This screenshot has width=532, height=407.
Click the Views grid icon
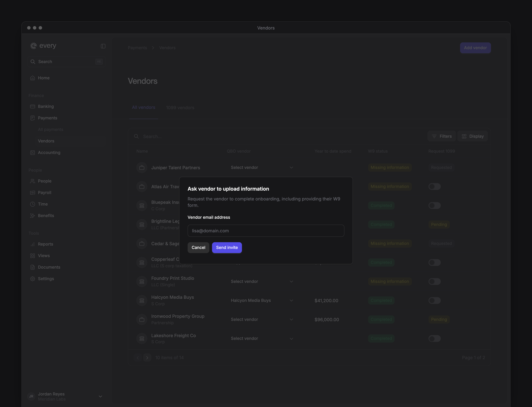point(32,256)
